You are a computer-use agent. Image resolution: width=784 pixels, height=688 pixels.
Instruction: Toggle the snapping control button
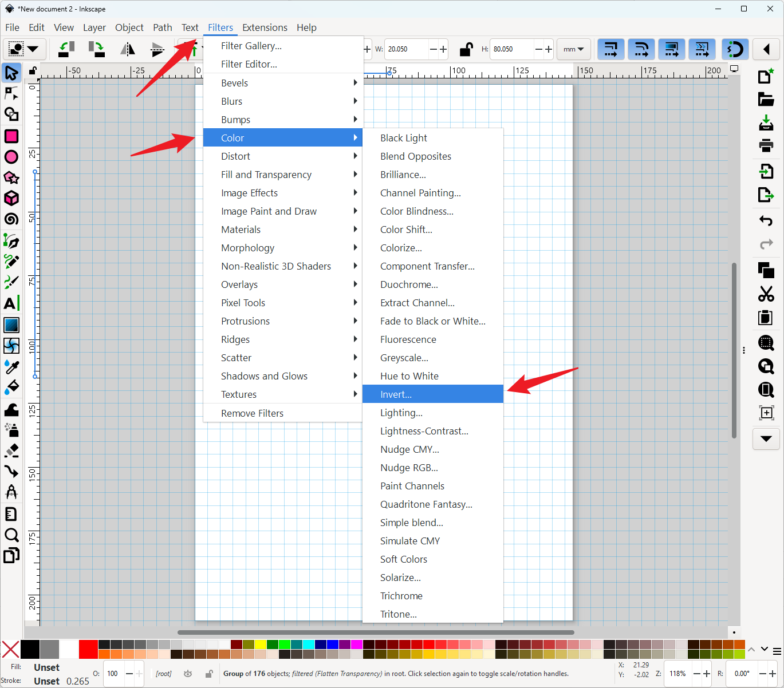point(735,49)
